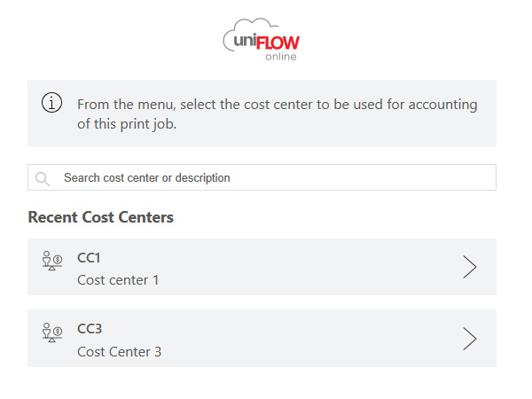Expand CC1 using its right chevron
Image resolution: width=532 pixels, height=399 pixels.
click(470, 267)
